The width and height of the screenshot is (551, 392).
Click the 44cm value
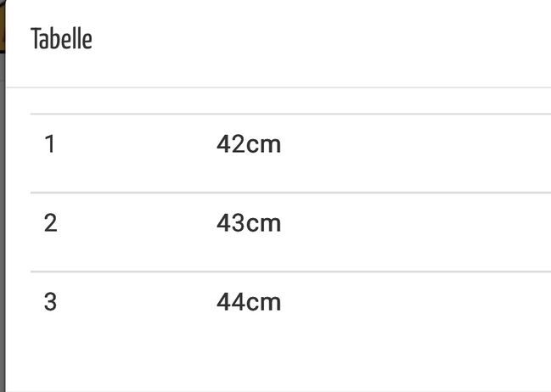tap(249, 301)
